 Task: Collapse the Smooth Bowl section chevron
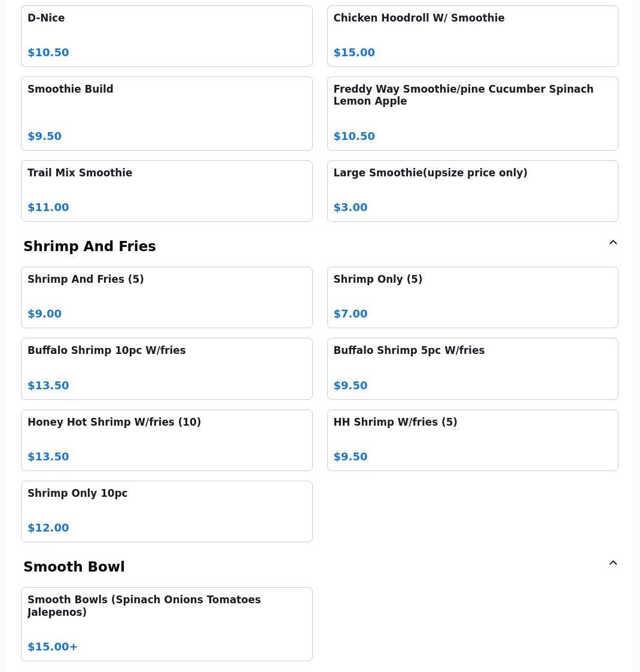click(613, 563)
